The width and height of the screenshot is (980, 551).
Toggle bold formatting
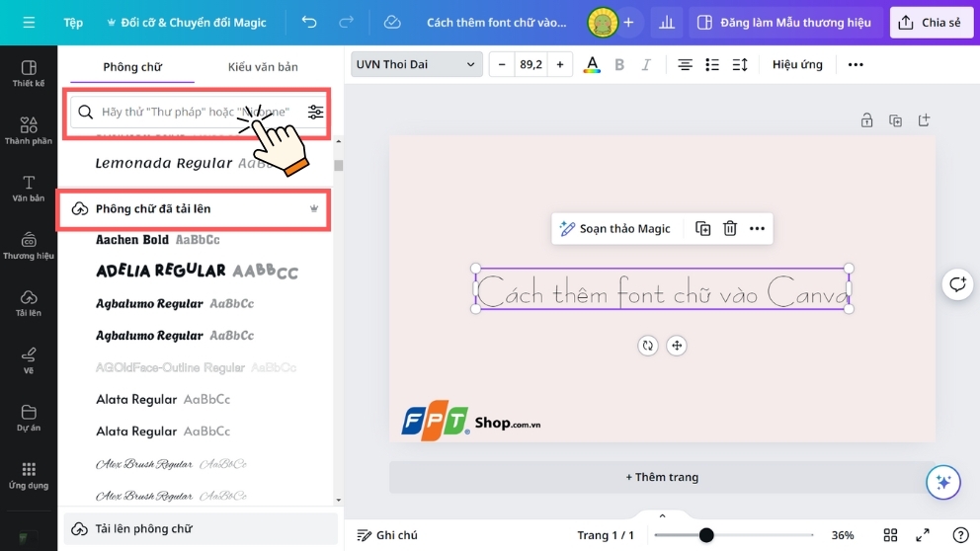619,64
